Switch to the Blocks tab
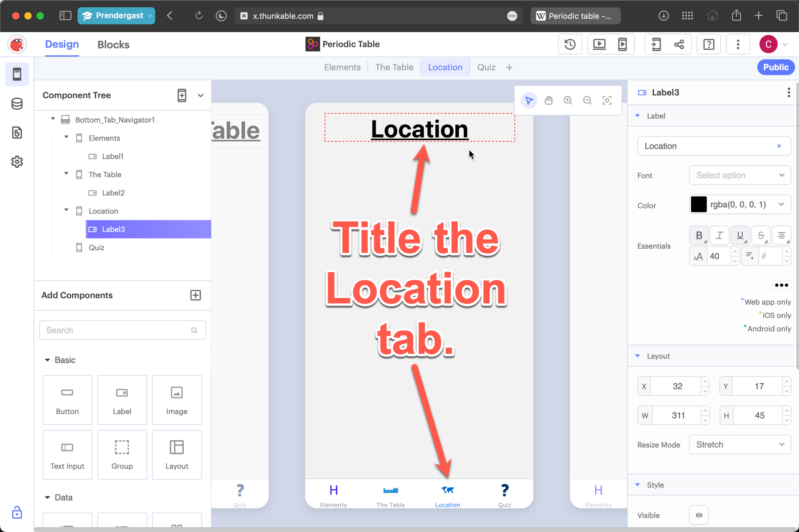The height and width of the screenshot is (532, 799). coord(113,45)
